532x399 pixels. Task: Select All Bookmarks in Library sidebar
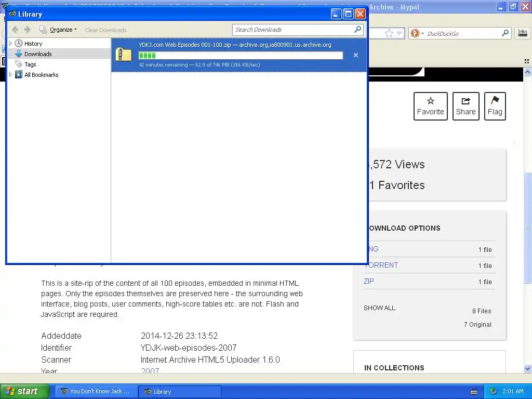tap(42, 75)
